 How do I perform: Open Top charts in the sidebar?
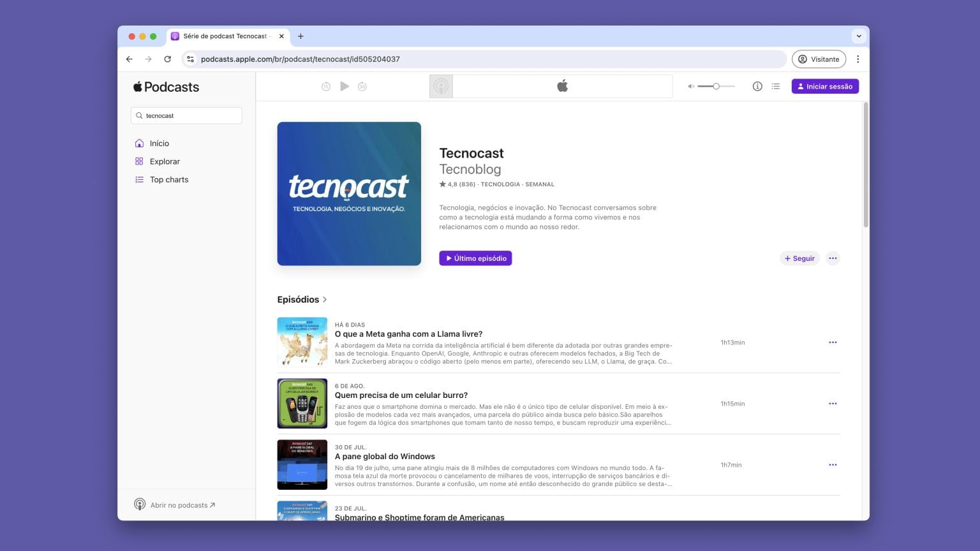[x=168, y=179]
